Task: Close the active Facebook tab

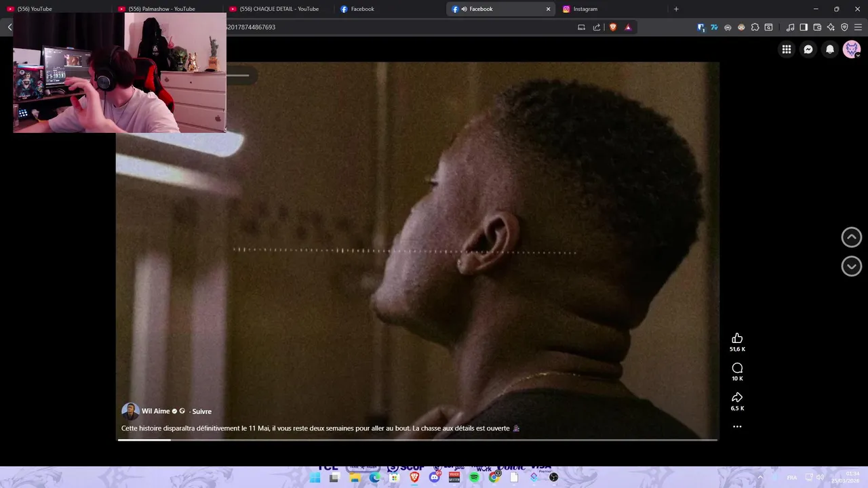Action: click(x=548, y=9)
